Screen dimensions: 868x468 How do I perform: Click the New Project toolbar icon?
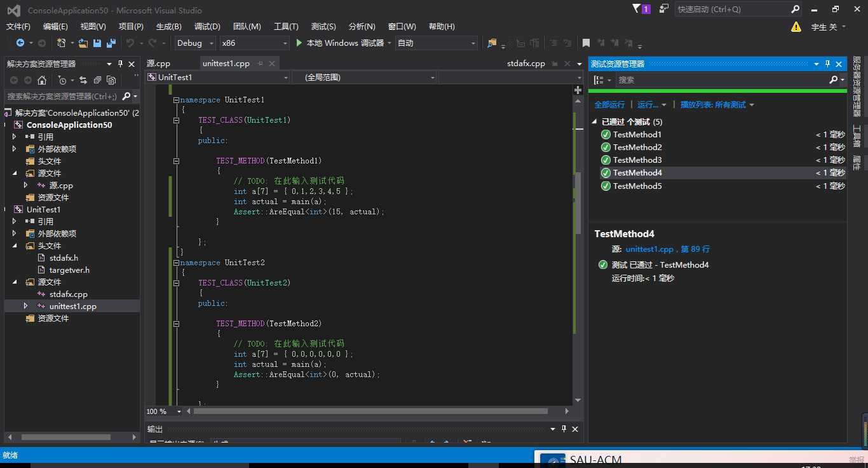point(61,43)
